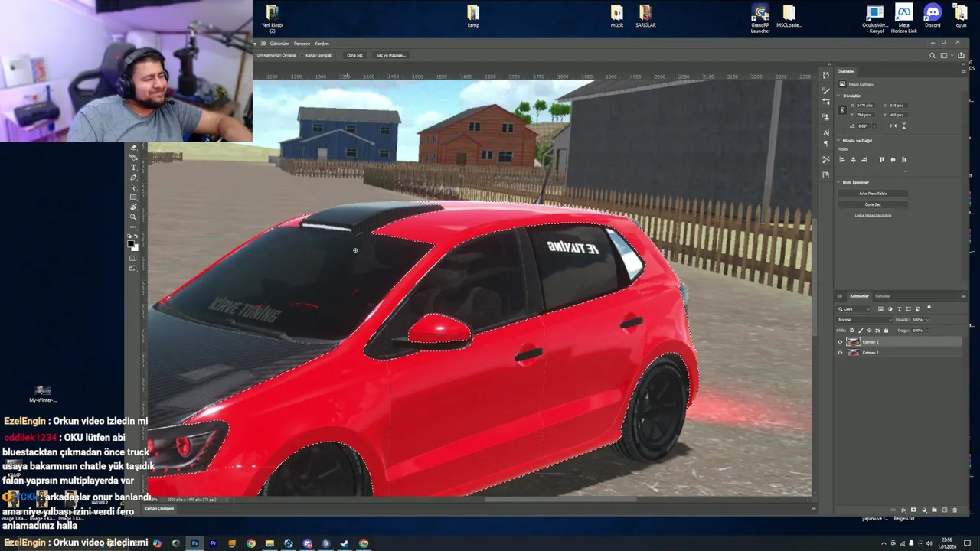Select the Rectangle shape tool
The width and height of the screenshot is (980, 551).
[134, 197]
